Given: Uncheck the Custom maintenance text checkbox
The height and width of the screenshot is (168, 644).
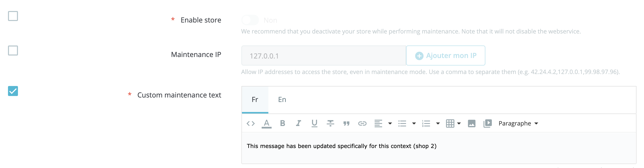Looking at the screenshot, I should pos(13,91).
